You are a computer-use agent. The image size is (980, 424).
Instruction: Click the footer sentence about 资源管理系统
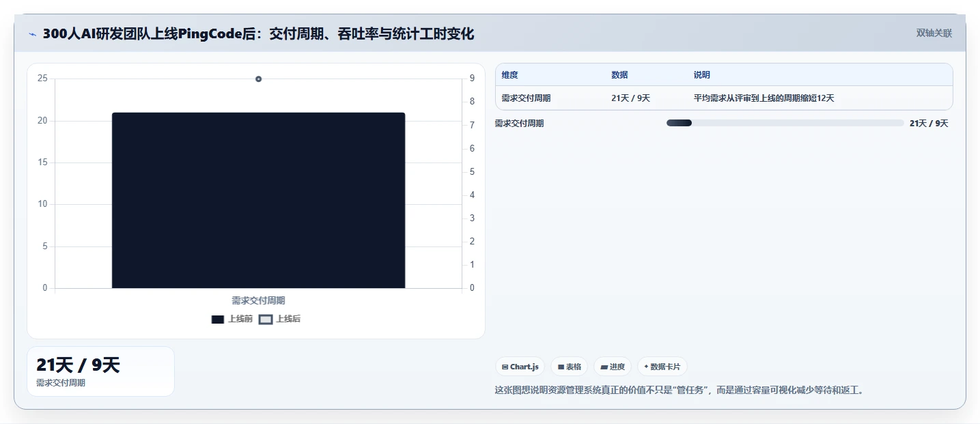point(680,391)
